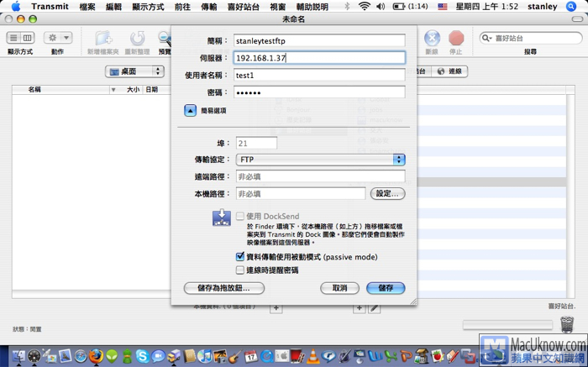Switch to list view in 顯示方式 control
This screenshot has height=367, width=588.
pyautogui.click(x=13, y=38)
